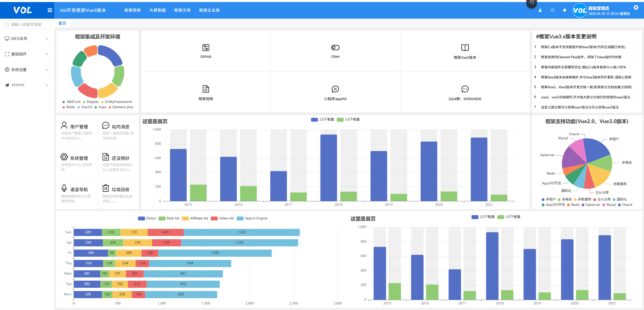Click the power logout icon
The width and height of the screenshot is (644, 310).
(552, 10)
